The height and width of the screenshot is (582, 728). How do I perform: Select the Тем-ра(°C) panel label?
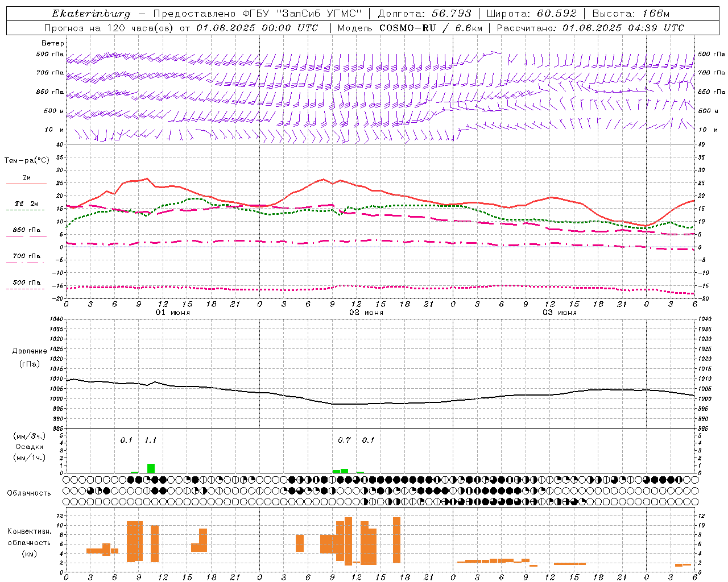27,161
